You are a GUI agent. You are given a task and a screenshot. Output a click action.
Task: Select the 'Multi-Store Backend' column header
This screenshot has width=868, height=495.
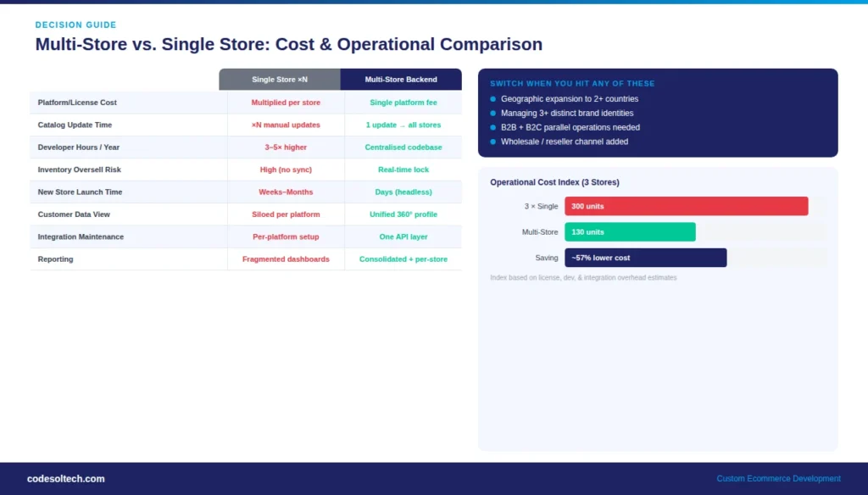(x=401, y=79)
